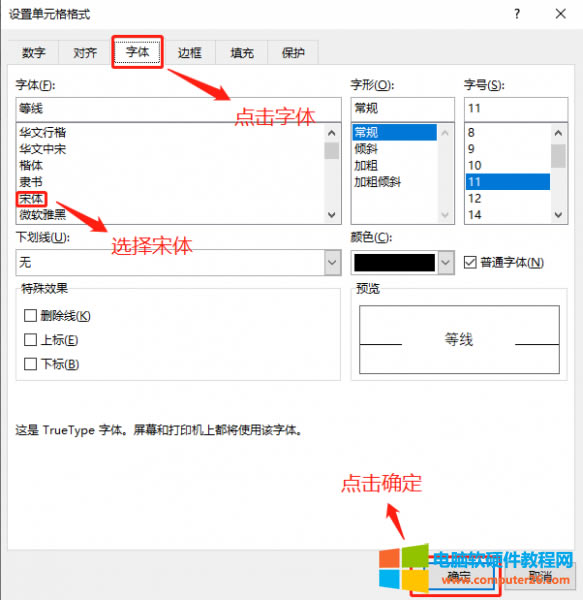This screenshot has width=583, height=600.
Task: Click the help question mark icon
Action: 517,14
